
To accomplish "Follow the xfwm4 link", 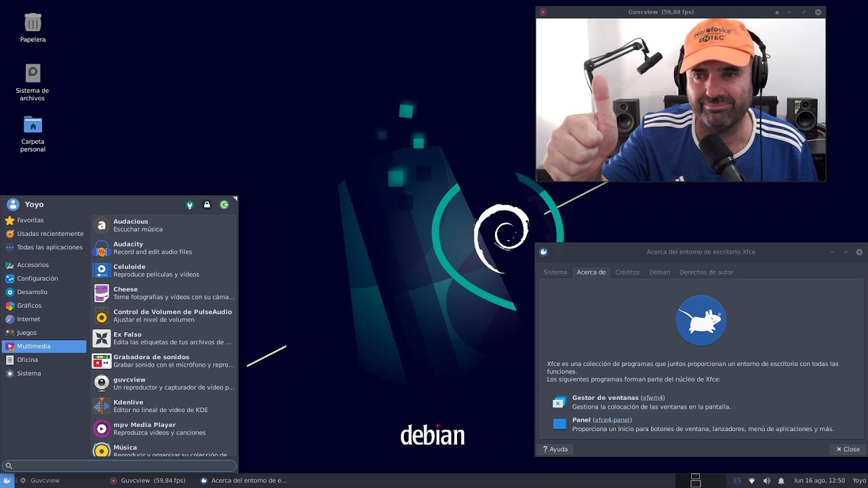I will pos(652,398).
